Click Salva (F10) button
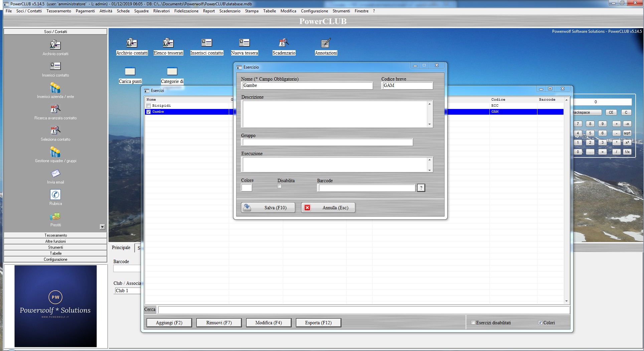This screenshot has height=351, width=644. (x=268, y=208)
